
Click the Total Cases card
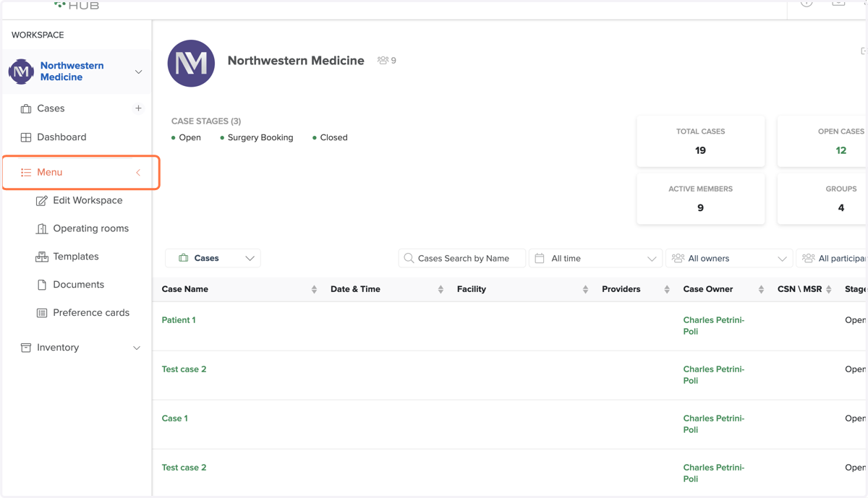pos(700,141)
